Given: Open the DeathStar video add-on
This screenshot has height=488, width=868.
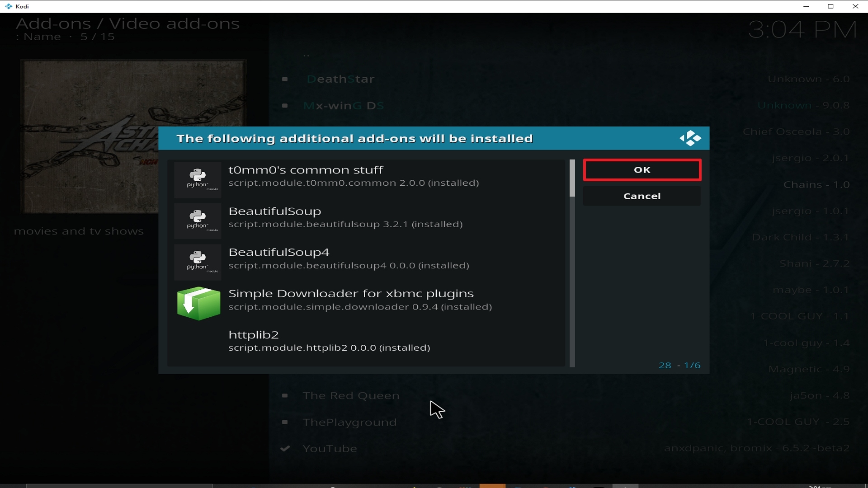Looking at the screenshot, I should click(340, 79).
